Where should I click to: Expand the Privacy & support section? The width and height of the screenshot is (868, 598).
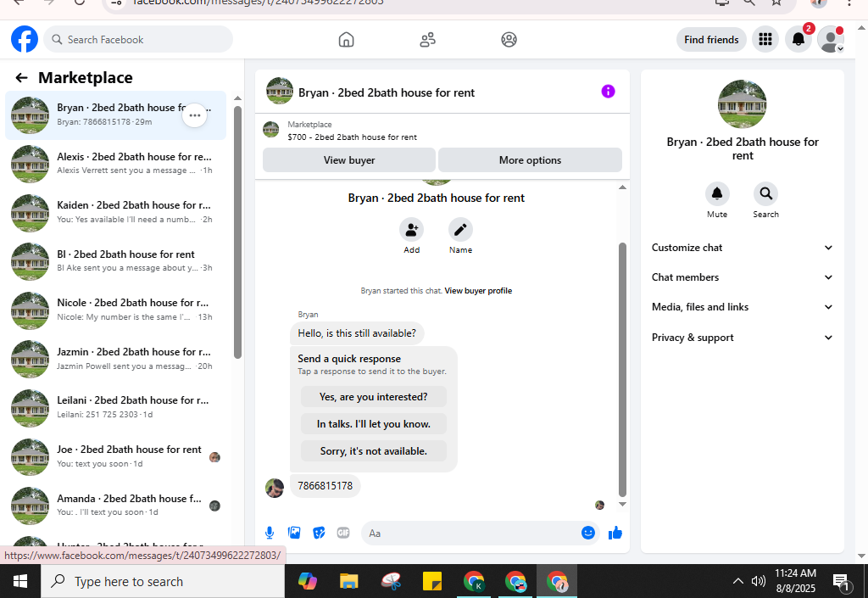coord(742,338)
